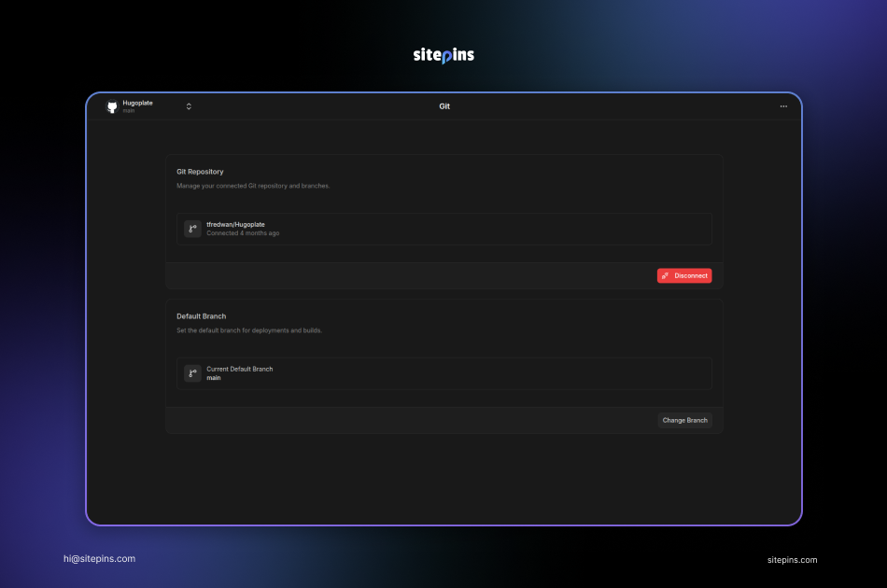The image size is (887, 588).
Task: Click the sitepins logo at the top
Action: tap(443, 55)
